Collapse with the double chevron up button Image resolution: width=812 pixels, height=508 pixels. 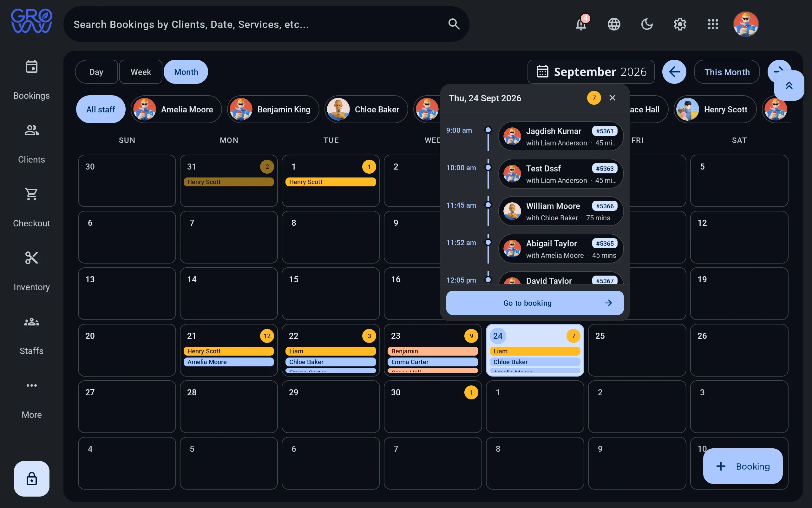point(789,85)
